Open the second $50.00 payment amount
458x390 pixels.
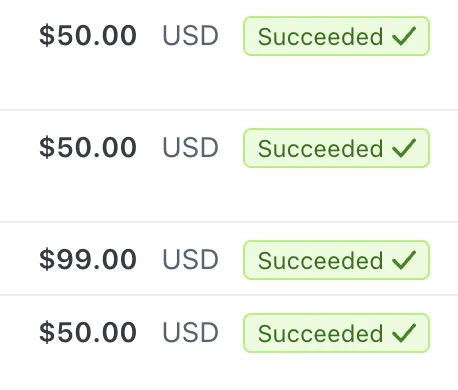tap(88, 147)
